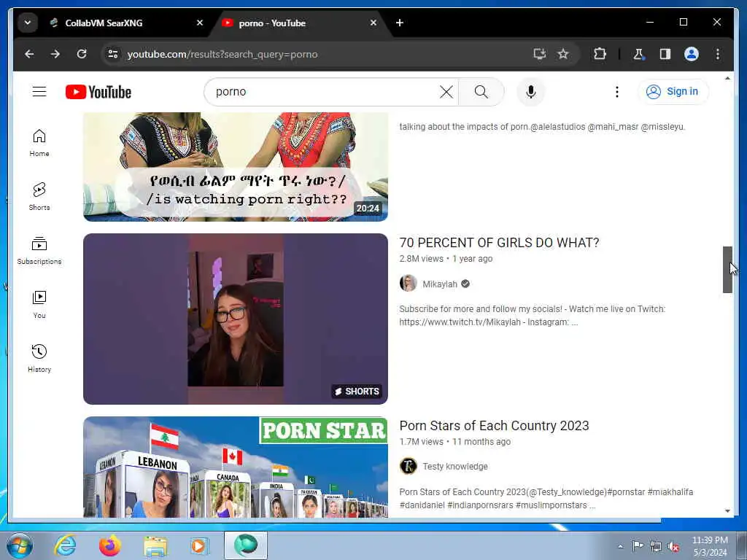Clear the search box with X

[446, 92]
